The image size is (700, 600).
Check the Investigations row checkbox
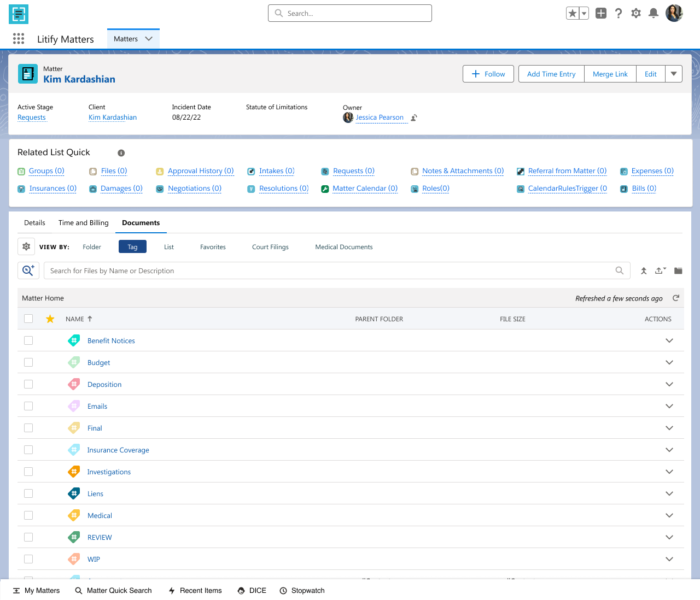click(x=28, y=472)
